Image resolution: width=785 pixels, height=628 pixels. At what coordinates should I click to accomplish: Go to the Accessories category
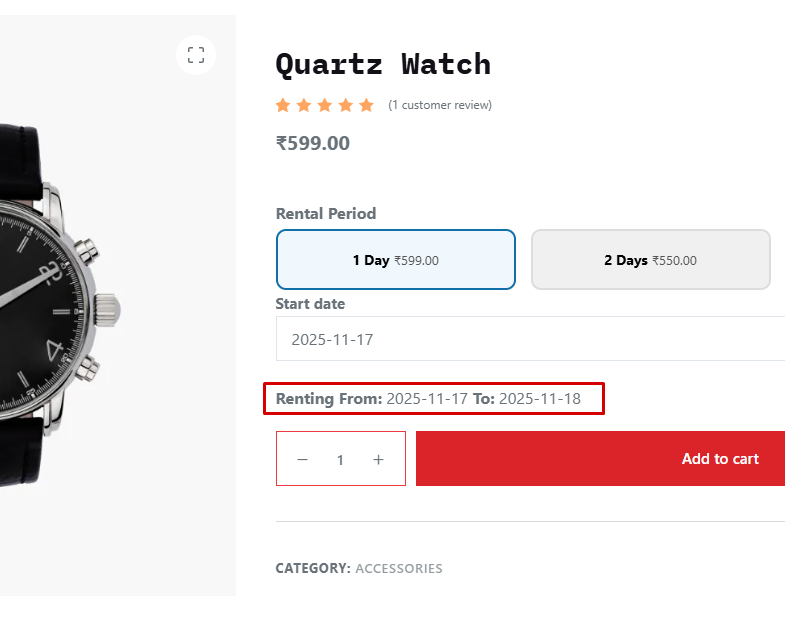[398, 568]
